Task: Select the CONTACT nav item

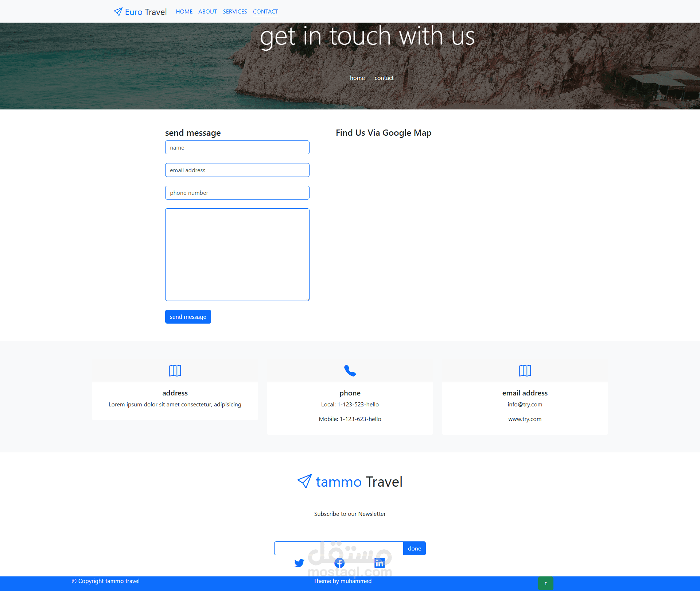Action: point(265,12)
